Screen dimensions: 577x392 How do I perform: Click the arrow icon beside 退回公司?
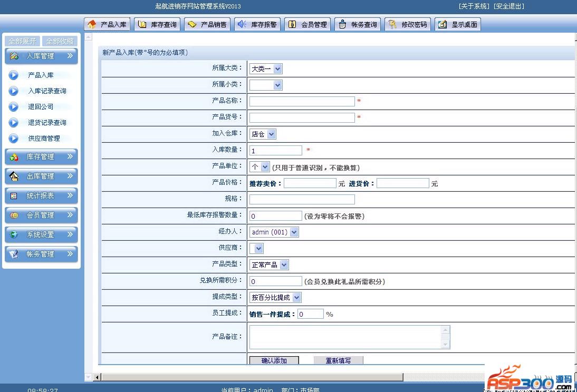pos(14,106)
